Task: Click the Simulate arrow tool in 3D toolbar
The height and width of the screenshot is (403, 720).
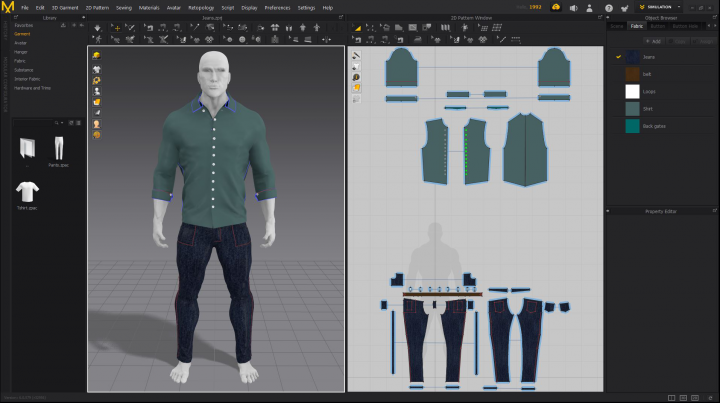Action: (x=97, y=27)
